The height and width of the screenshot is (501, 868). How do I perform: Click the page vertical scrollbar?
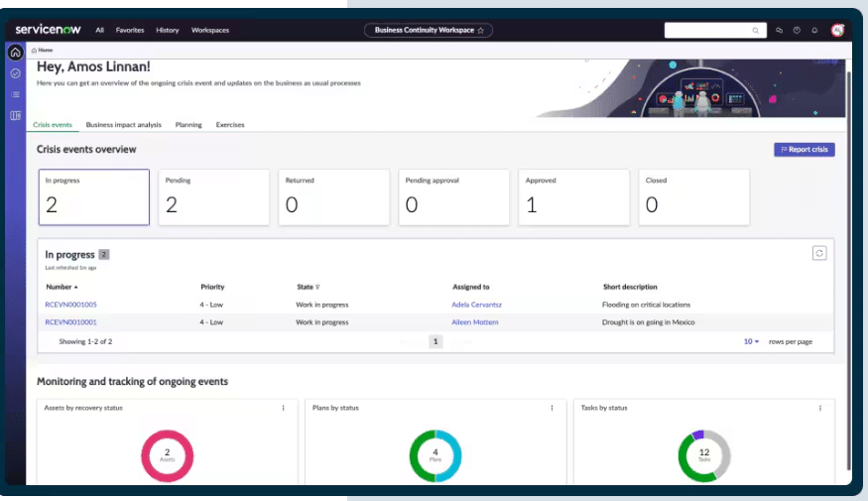pyautogui.click(x=848, y=271)
